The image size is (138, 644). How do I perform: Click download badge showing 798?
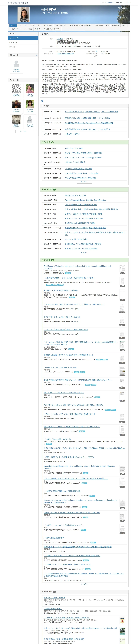tap(122, 435)
